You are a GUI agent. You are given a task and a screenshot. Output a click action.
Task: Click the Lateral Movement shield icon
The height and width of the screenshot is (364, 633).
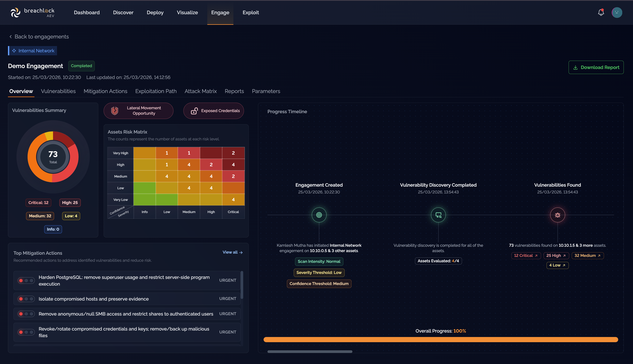click(115, 111)
